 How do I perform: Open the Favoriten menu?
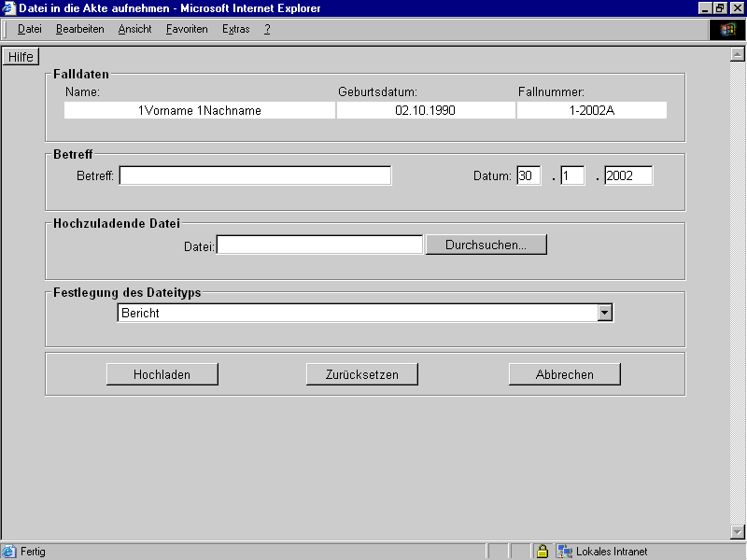pos(187,29)
